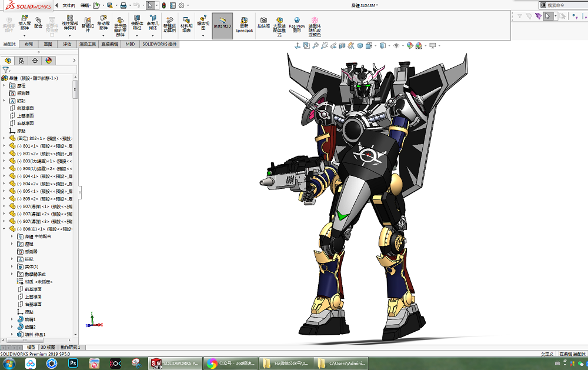588x370 pixels.
Task: Click Section View icon
Action: click(342, 45)
